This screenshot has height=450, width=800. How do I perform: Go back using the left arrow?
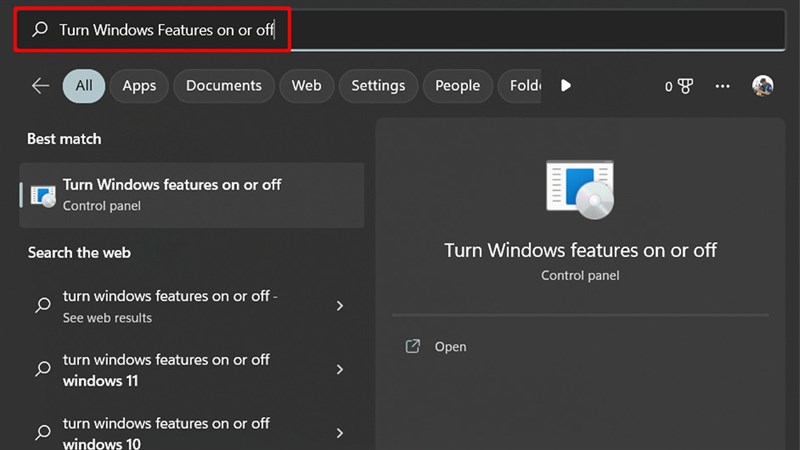pos(40,86)
